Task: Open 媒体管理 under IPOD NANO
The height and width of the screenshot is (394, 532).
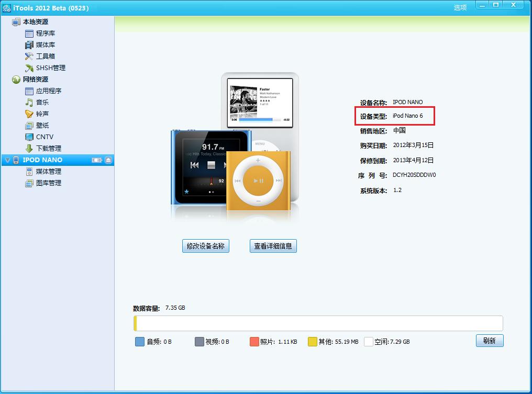Action: [x=49, y=172]
